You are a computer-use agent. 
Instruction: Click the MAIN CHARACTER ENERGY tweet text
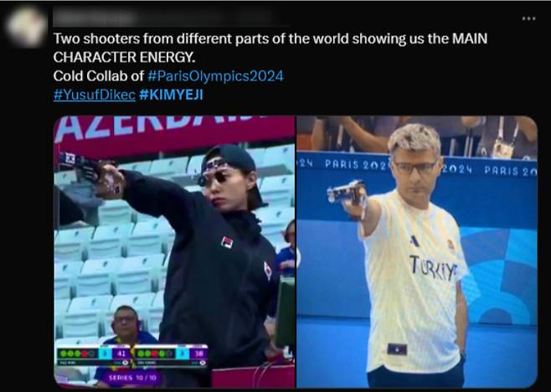click(x=270, y=48)
